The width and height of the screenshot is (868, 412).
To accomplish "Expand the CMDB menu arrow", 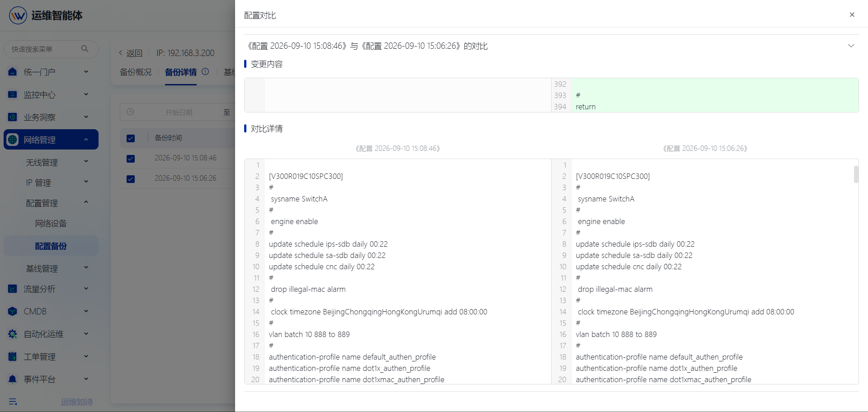I will coord(86,311).
